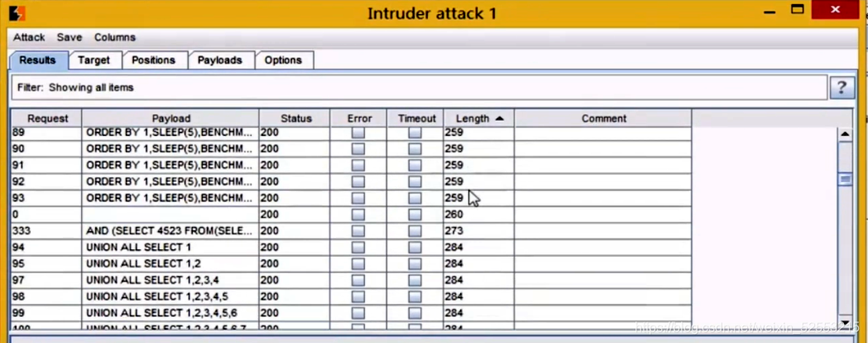Toggle Error checkbox for request 99
Image resolution: width=868 pixels, height=343 pixels.
click(358, 312)
